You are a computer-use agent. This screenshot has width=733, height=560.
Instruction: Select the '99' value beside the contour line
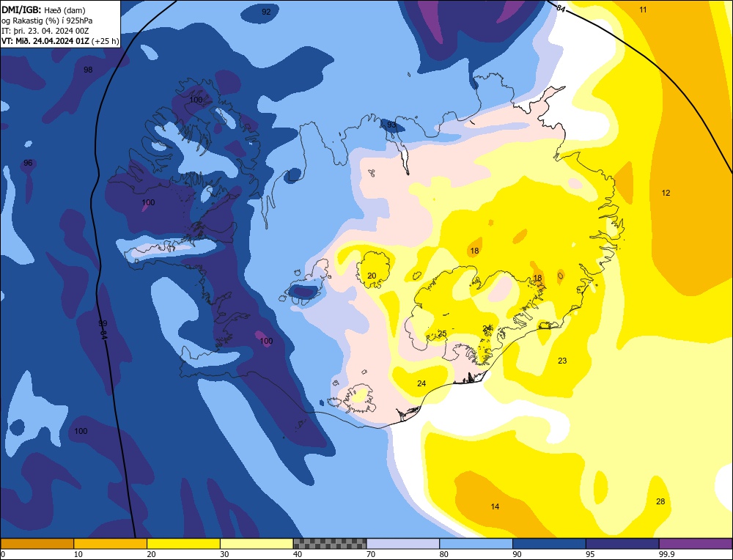tap(103, 323)
